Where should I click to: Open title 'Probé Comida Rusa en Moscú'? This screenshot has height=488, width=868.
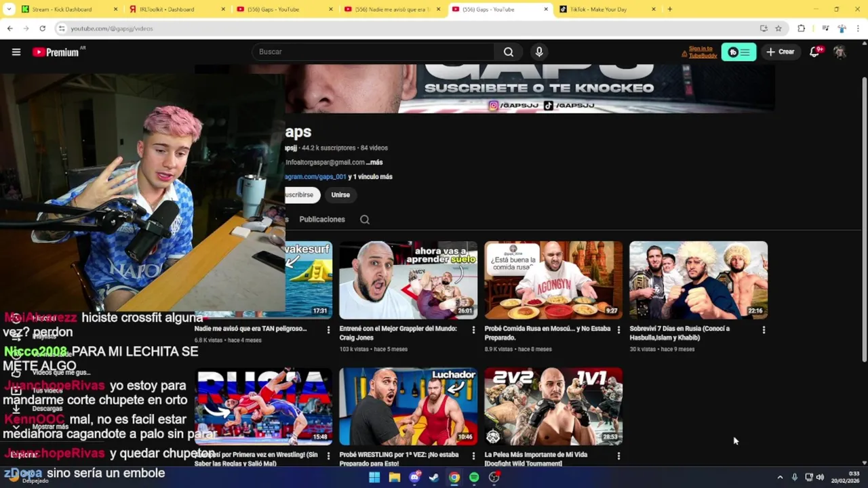point(548,333)
